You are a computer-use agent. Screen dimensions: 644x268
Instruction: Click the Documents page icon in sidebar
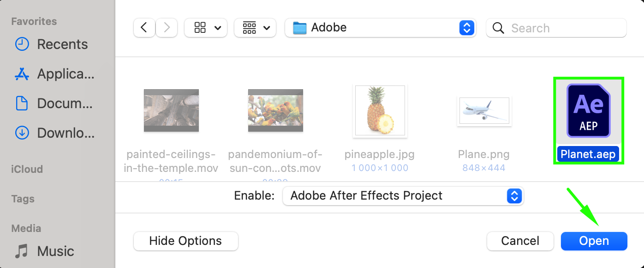pos(22,104)
